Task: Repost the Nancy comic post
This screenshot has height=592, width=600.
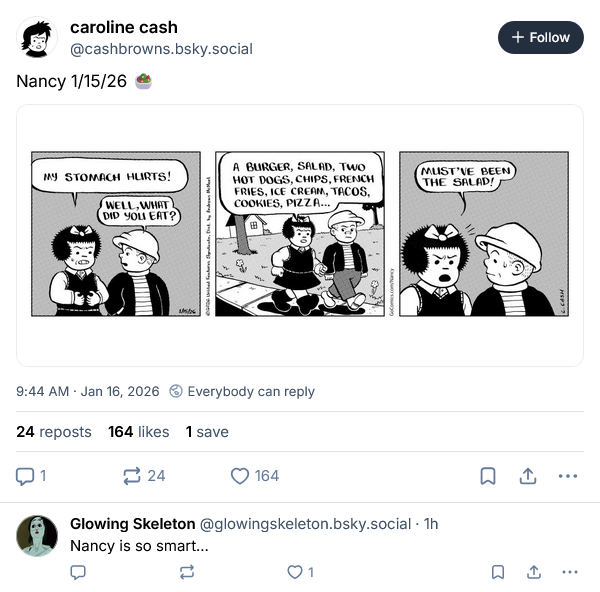Action: pos(132,476)
